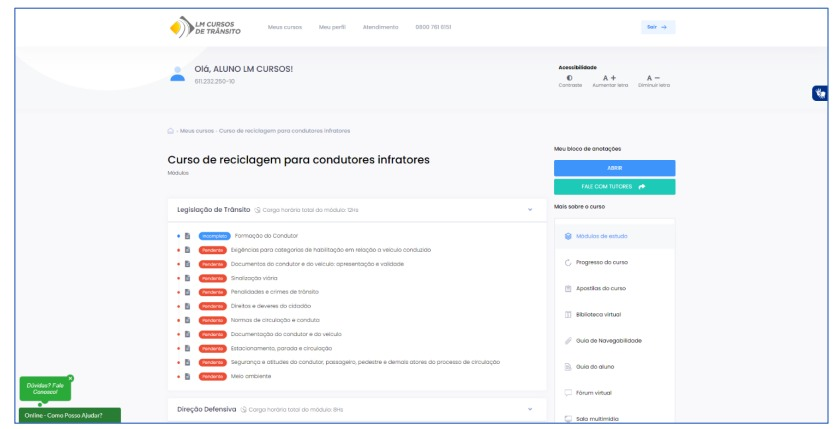Click A- Diminuir letra
The width and height of the screenshot is (834, 429).
654,81
